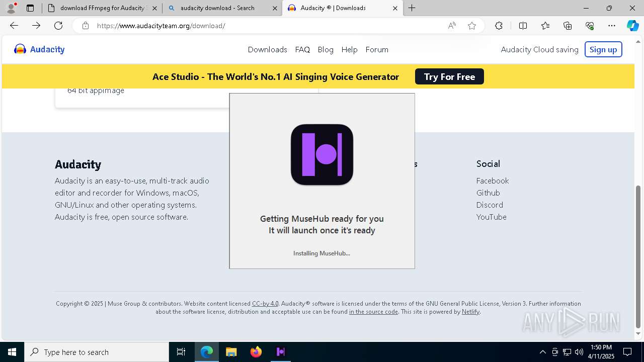
Task: Close the download FFmpeg for Audacity tab
Action: point(154,8)
